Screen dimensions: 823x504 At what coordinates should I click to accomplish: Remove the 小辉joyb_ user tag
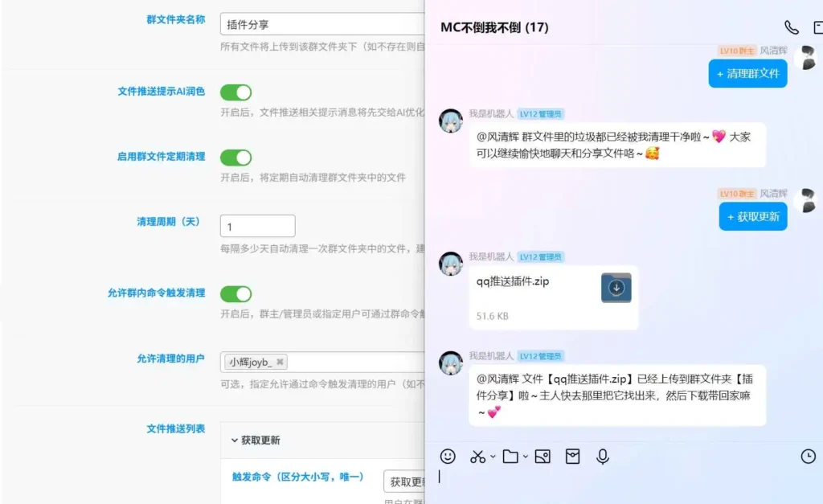coord(280,362)
